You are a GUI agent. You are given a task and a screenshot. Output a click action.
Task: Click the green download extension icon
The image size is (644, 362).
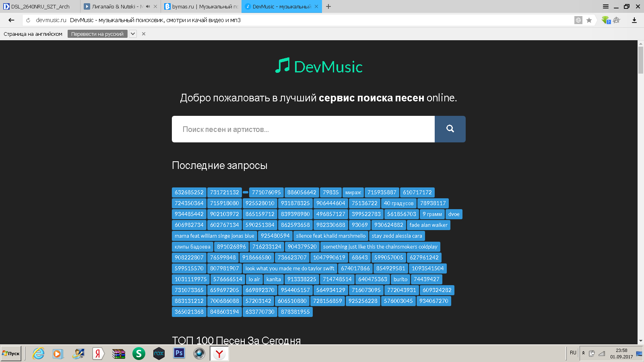[605, 20]
